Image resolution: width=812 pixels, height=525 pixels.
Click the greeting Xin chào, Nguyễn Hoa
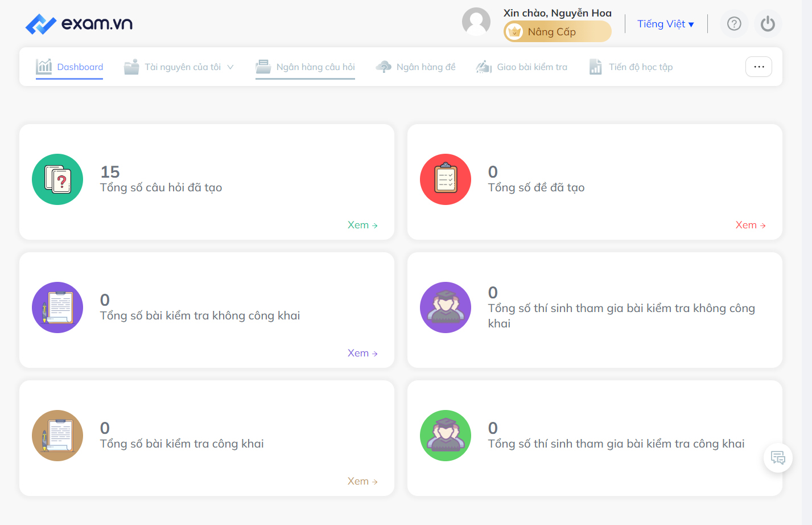click(x=557, y=13)
